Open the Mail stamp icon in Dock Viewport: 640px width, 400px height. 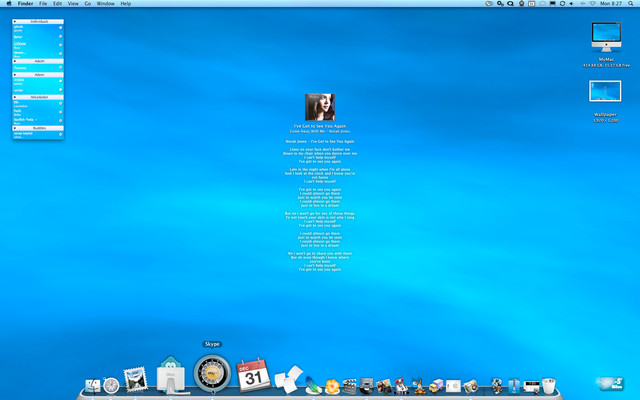point(135,381)
